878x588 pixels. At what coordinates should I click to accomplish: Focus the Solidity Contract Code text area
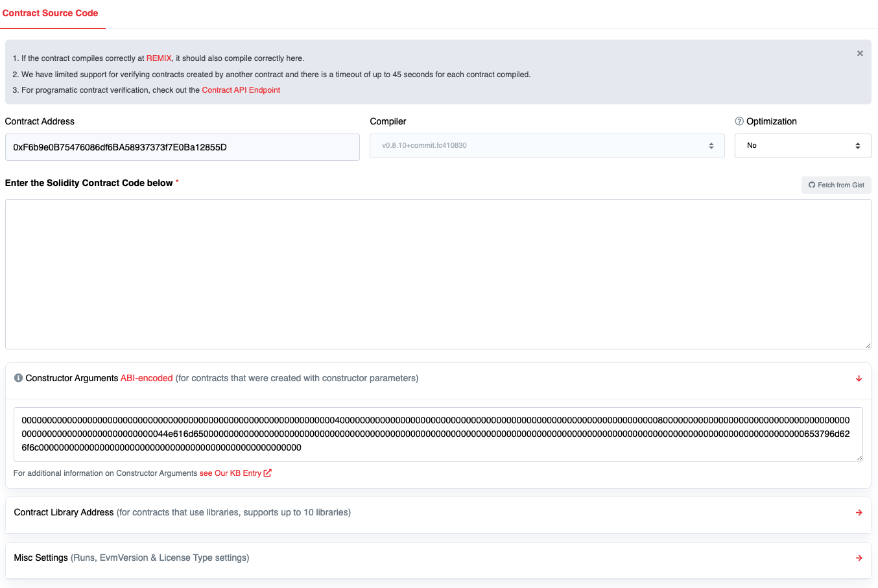click(x=438, y=274)
